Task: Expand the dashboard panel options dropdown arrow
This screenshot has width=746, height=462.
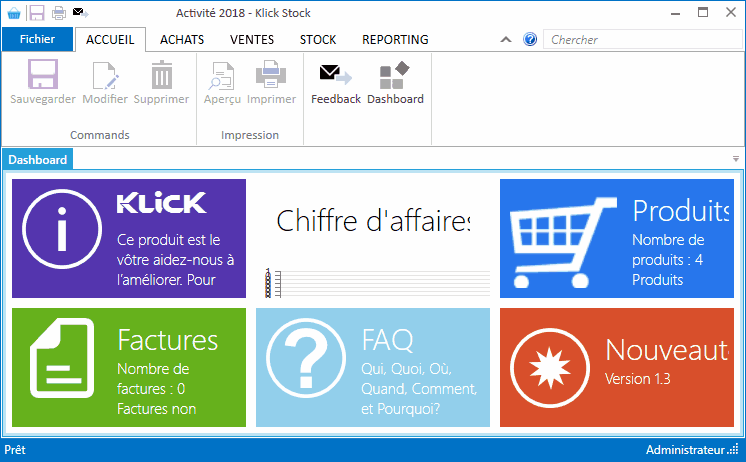Action: tap(735, 159)
